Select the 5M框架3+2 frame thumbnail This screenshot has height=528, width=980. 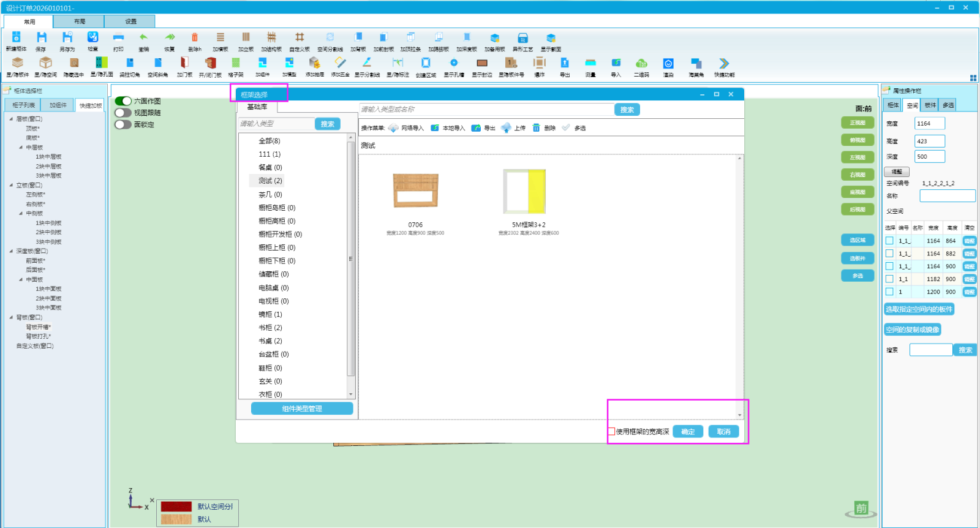[x=524, y=192]
